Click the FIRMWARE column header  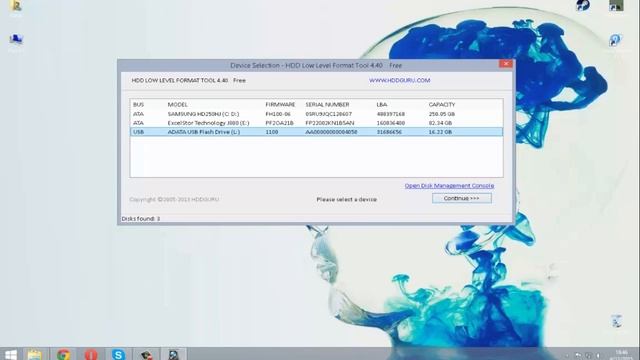[x=280, y=104]
